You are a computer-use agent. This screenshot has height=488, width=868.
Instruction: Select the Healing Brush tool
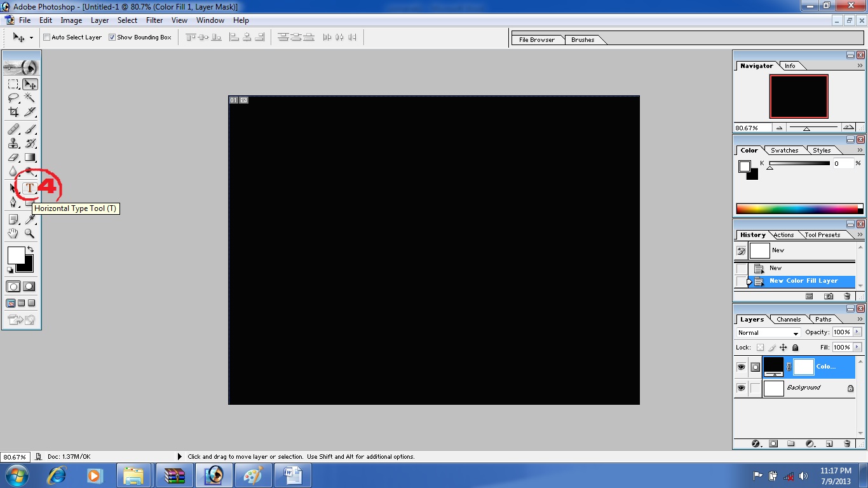[x=13, y=128]
